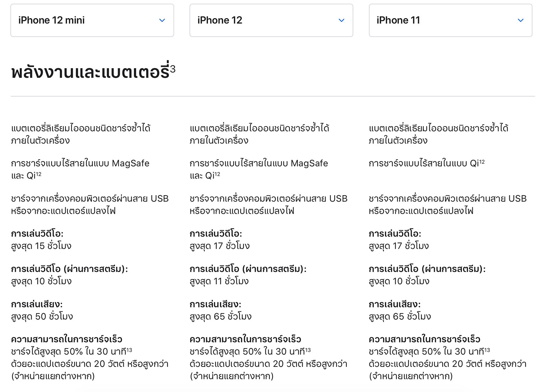Screen dimensions: 538x392
Task: Click the chevron arrow beside iPhone 12 mini
Action: pyautogui.click(x=162, y=20)
